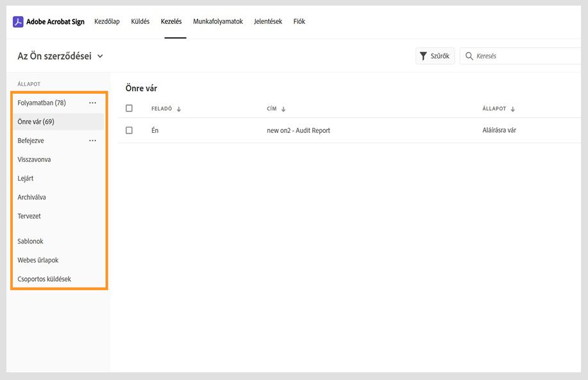Image resolution: width=588 pixels, height=380 pixels.
Task: Click the Adobe Acrobat Sign logo icon
Action: 18,22
